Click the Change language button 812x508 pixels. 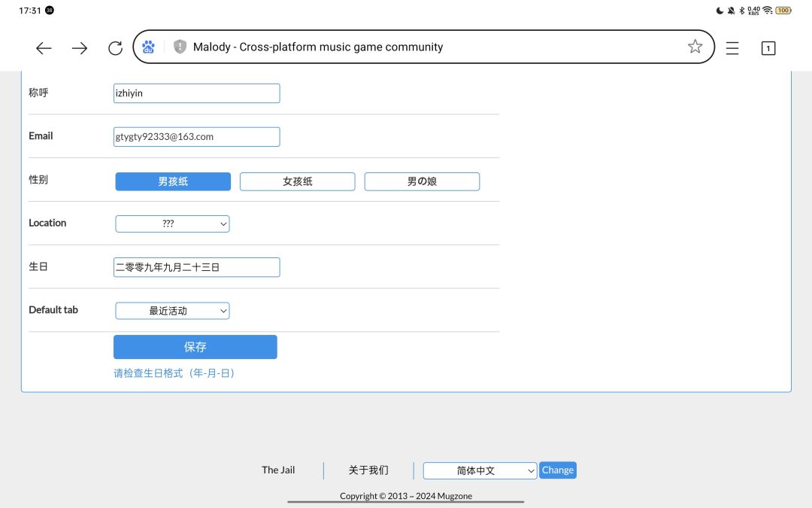(558, 470)
